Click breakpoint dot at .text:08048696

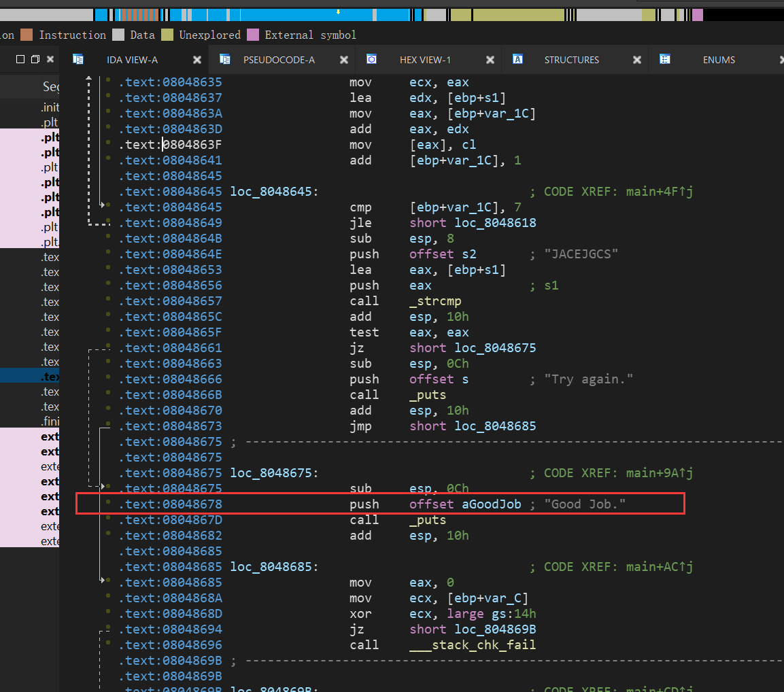pos(109,643)
